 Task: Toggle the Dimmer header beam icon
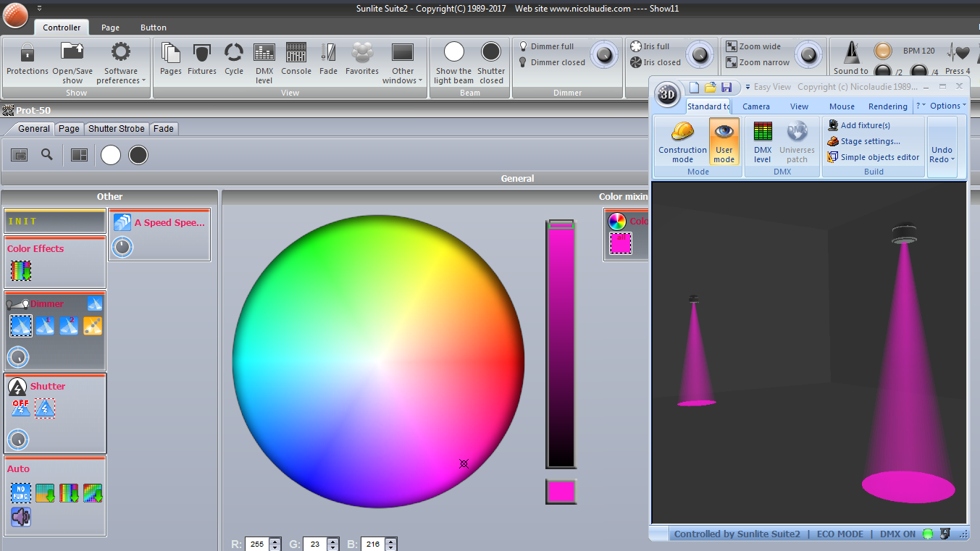[x=95, y=303]
